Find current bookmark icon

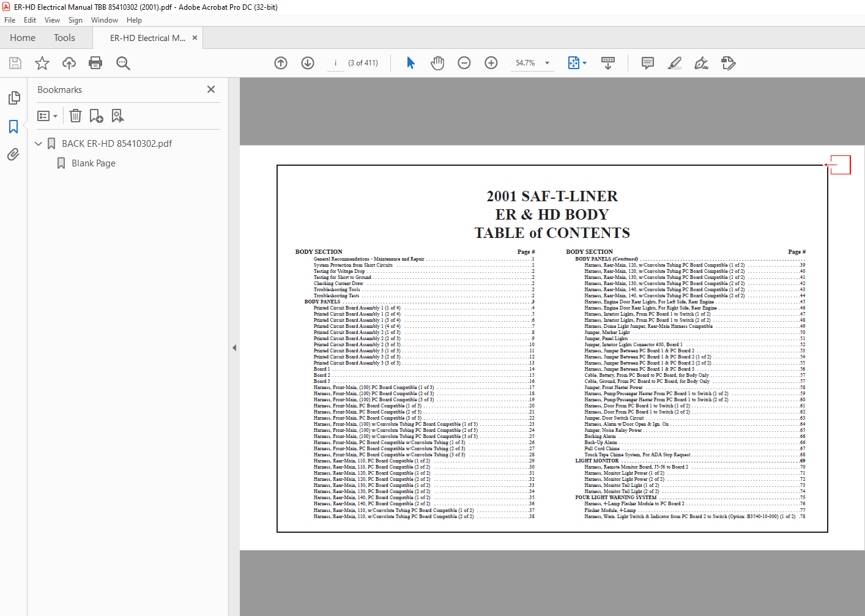pos(117,116)
